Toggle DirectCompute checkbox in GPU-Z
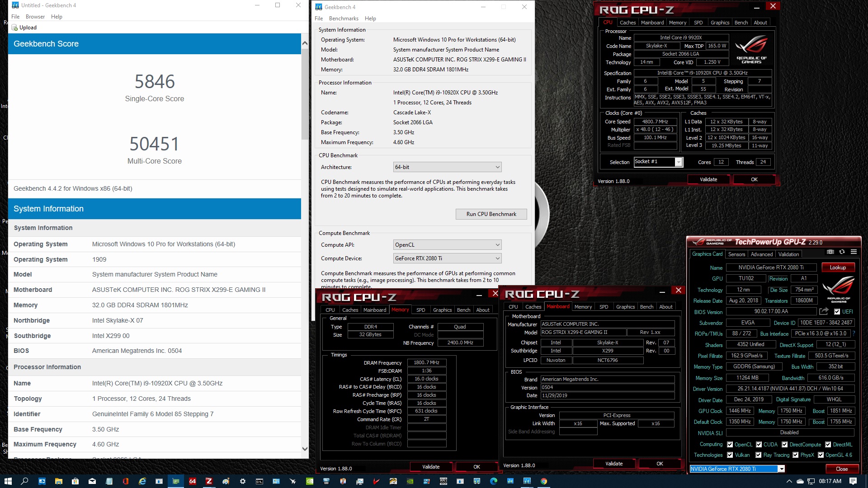 [785, 445]
